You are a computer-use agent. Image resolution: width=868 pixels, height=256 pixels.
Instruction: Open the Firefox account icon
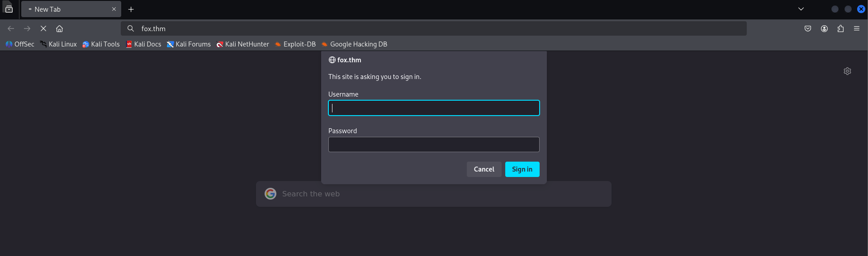point(824,28)
